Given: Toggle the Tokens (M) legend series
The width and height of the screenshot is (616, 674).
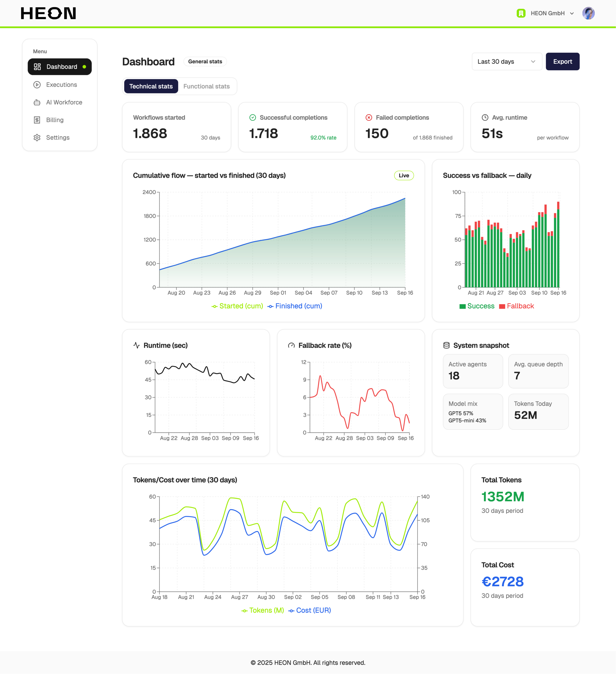Looking at the screenshot, I should click(263, 611).
